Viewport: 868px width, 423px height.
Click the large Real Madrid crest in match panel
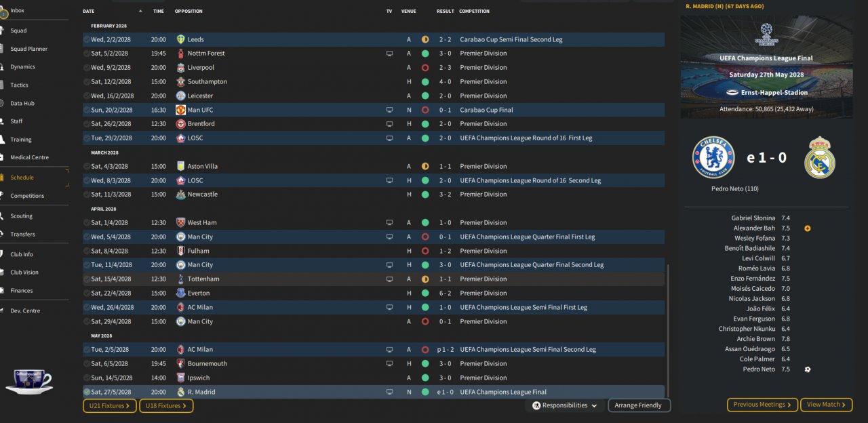point(820,157)
